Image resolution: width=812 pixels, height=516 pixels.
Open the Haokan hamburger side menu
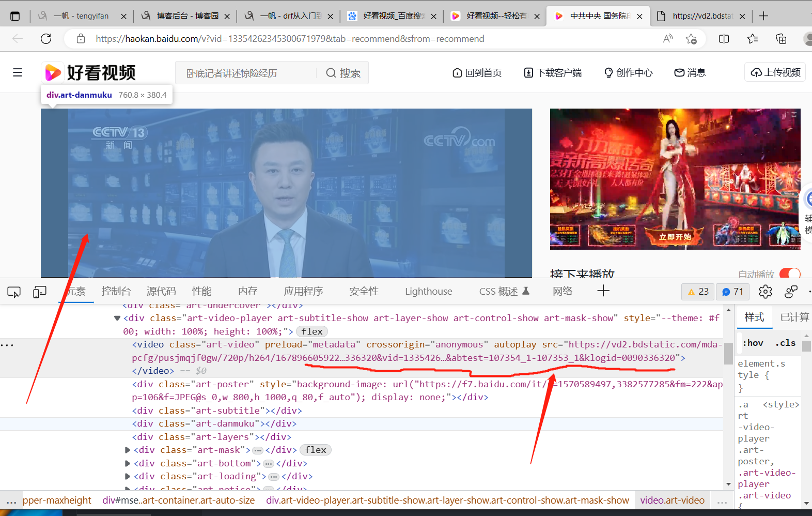pyautogui.click(x=18, y=72)
